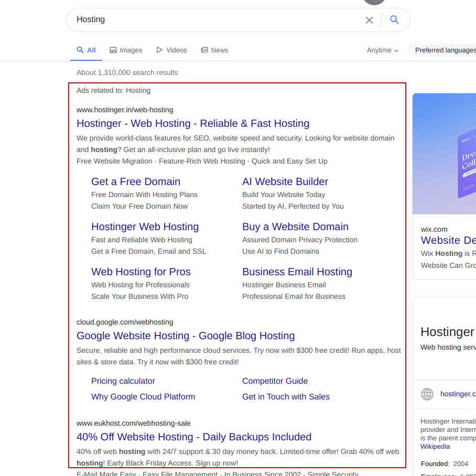Open the Web Hosting for Pros sitelink

[x=141, y=272]
